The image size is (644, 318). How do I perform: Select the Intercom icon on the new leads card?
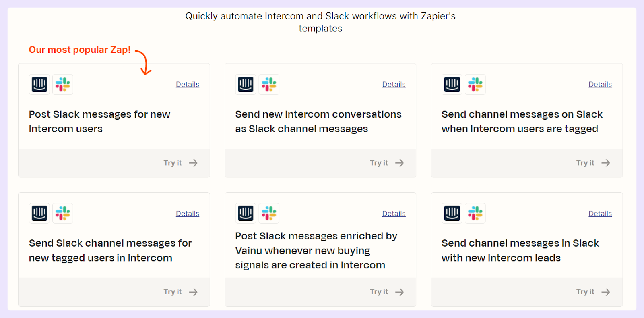(x=452, y=213)
